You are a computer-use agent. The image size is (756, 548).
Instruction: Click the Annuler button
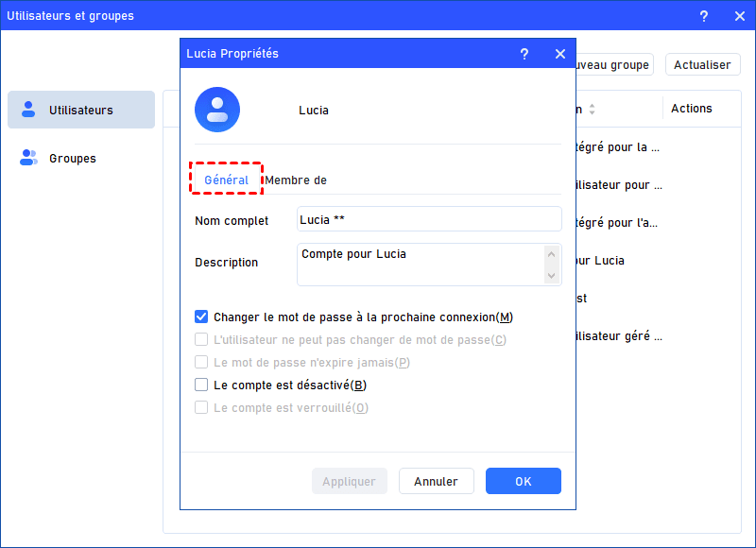436,481
